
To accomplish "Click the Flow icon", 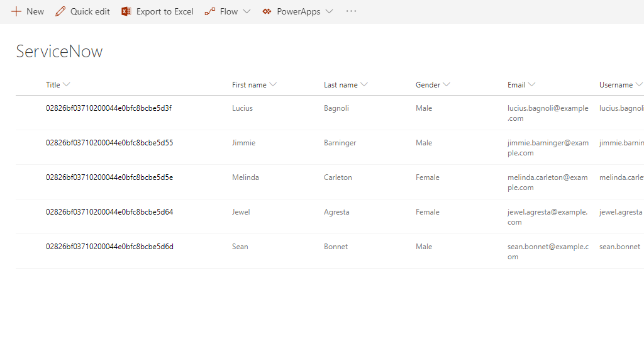I will (210, 12).
